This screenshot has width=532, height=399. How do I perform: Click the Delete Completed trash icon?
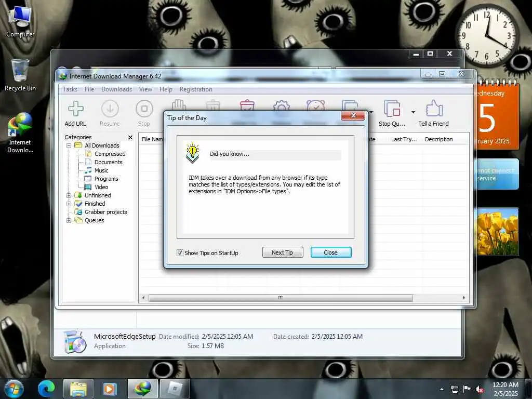247,105
